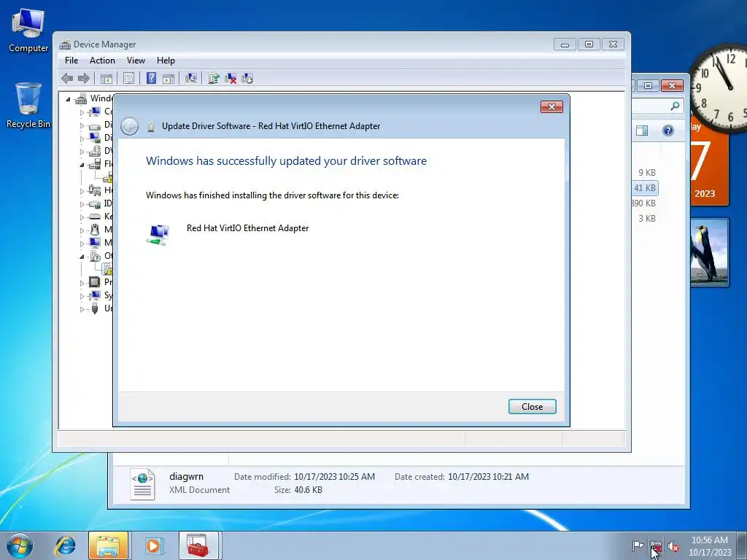Select the Human Interface Devices icon in tree

(x=95, y=190)
